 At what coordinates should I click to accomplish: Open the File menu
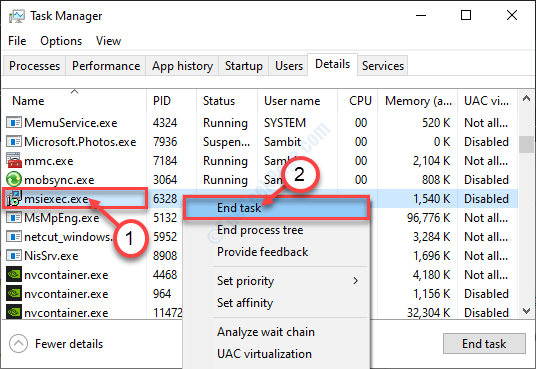click(x=17, y=41)
